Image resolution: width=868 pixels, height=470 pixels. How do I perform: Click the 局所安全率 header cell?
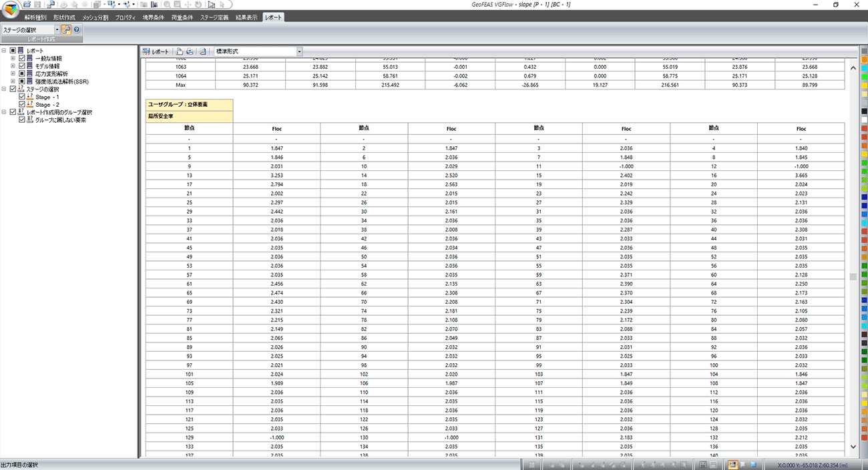pyautogui.click(x=190, y=115)
